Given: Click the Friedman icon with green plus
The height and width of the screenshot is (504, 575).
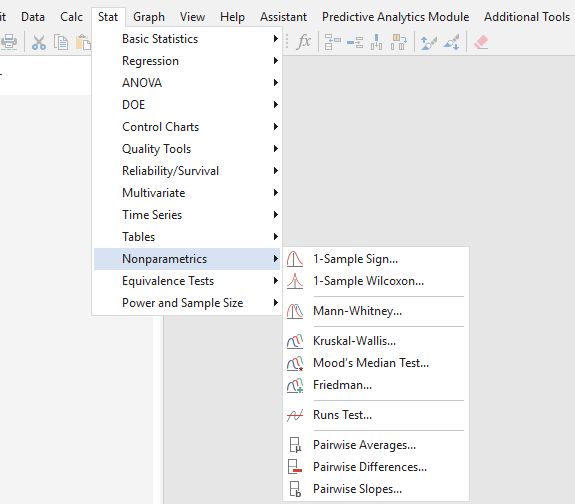Looking at the screenshot, I should (295, 385).
